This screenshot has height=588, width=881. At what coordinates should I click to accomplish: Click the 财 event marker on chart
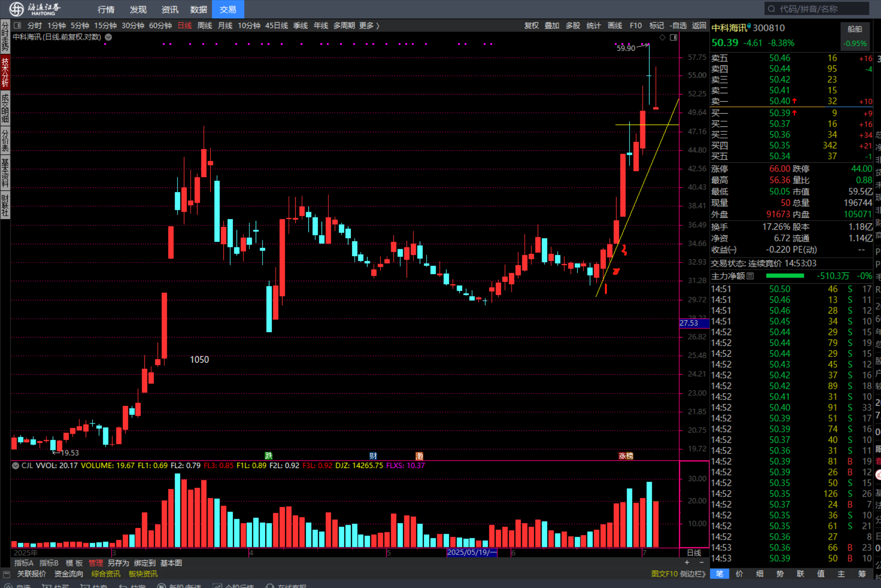(x=373, y=456)
